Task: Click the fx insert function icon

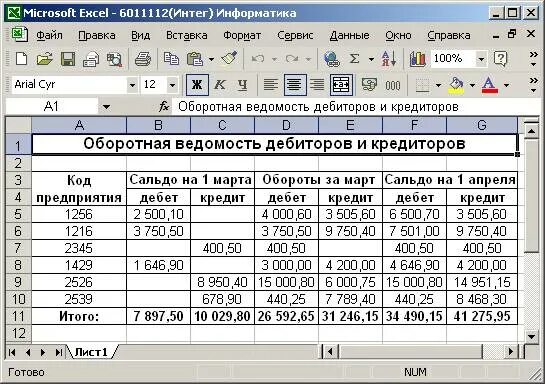Action: 164,107
